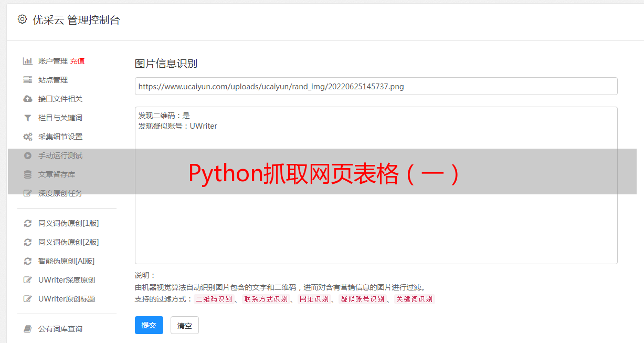Screen dimensions: 644x343
Task: Open 接口文件相关 menu item
Action: (60, 99)
